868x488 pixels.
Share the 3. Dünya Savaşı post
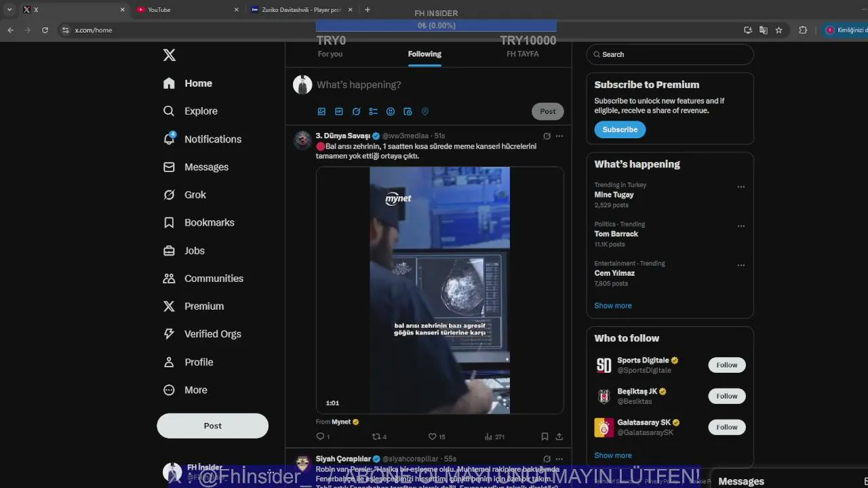point(559,436)
